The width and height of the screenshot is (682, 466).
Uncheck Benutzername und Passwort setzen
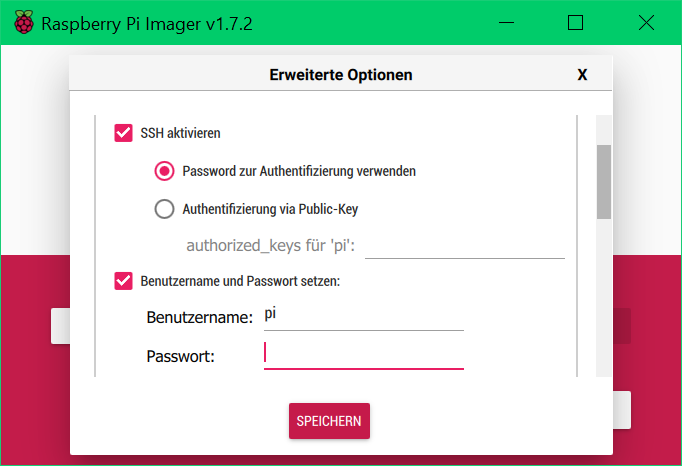coord(124,281)
